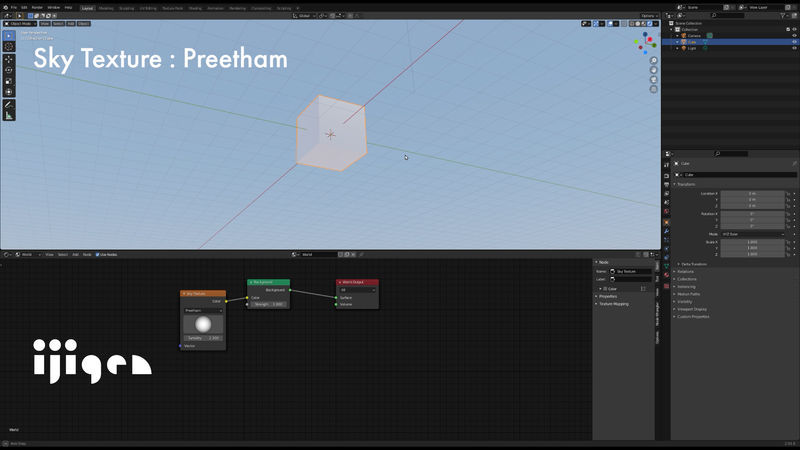
Task: Click the outliner filter funnel icon
Action: click(783, 16)
